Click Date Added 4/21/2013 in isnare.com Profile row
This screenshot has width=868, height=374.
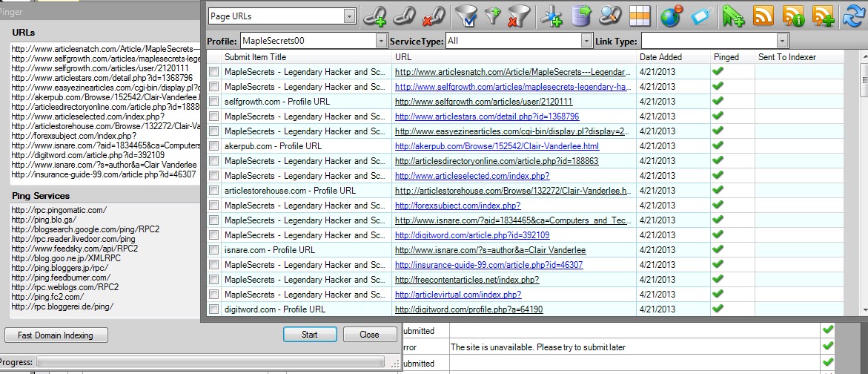point(657,250)
